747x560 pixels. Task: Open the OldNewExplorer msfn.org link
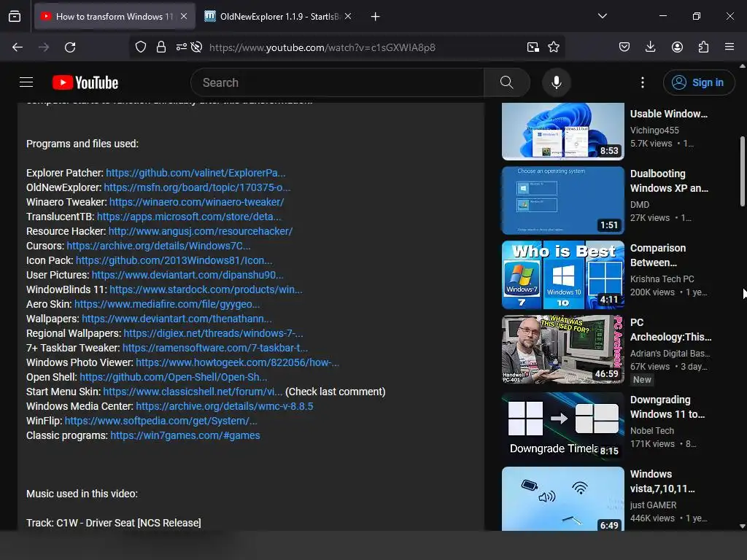(197, 187)
